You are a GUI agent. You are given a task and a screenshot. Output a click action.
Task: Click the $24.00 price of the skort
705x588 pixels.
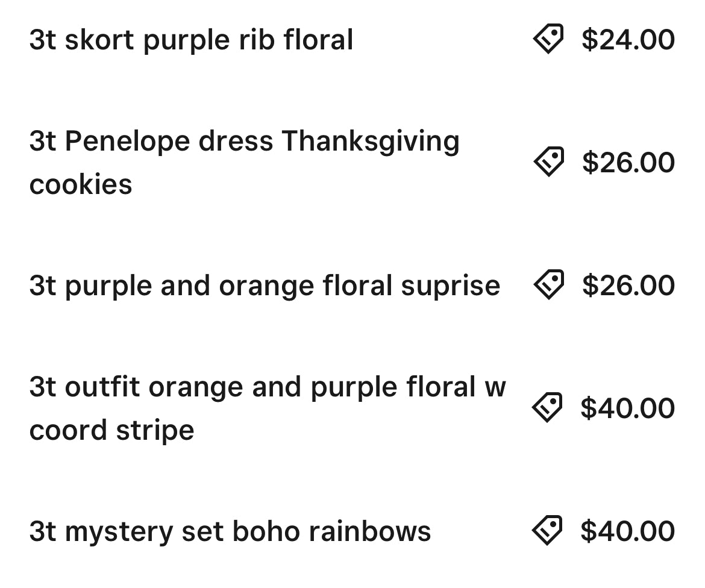pos(628,40)
